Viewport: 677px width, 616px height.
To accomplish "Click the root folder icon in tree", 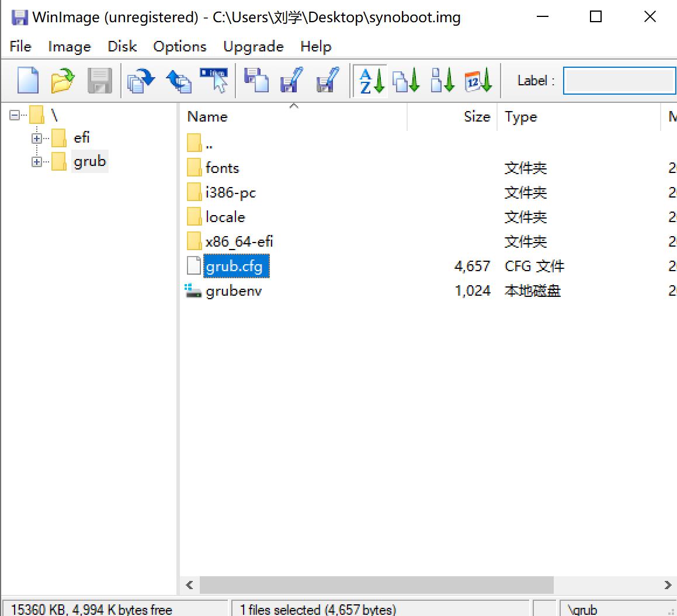I will [x=37, y=115].
